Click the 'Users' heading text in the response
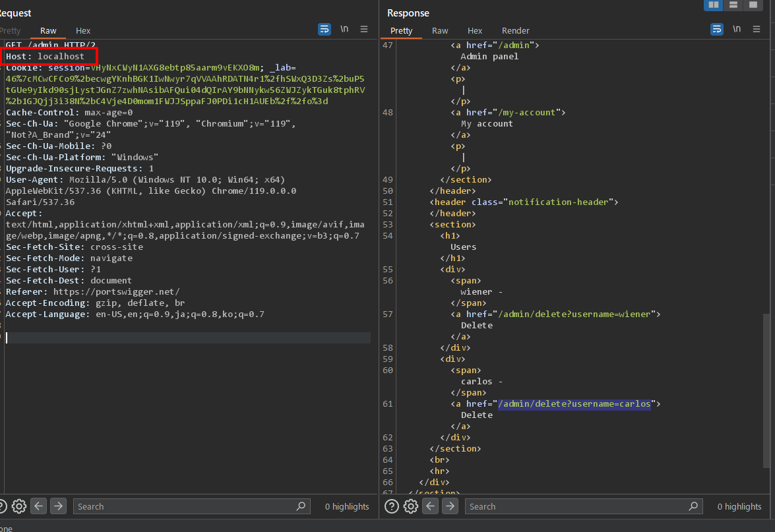 (464, 247)
